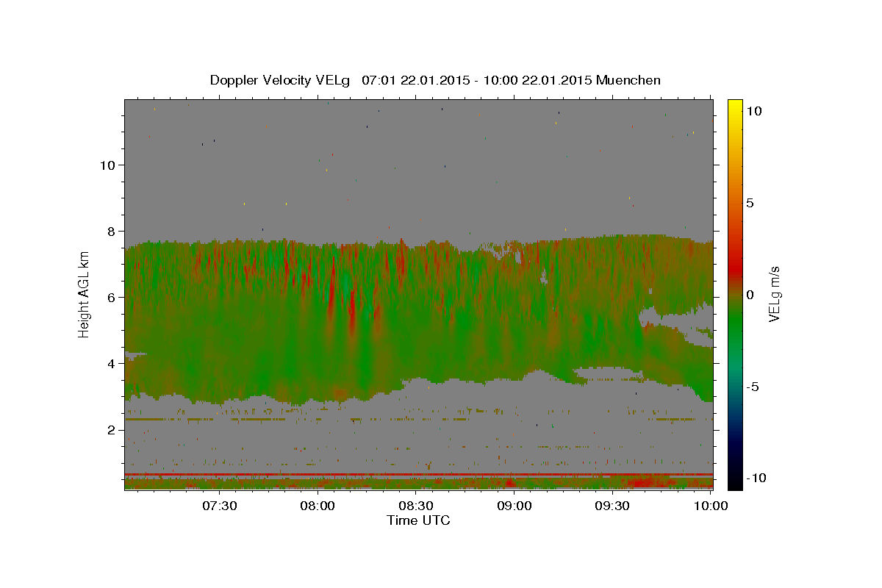This screenshot has height=588, width=882.
Task: Click the '09:30' time tick label
Action: coord(613,506)
